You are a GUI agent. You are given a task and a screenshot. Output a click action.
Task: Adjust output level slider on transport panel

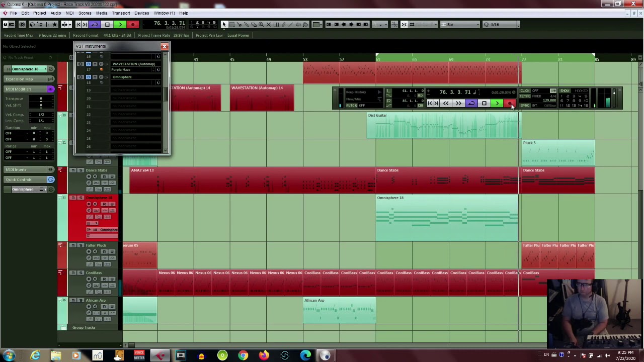click(614, 99)
